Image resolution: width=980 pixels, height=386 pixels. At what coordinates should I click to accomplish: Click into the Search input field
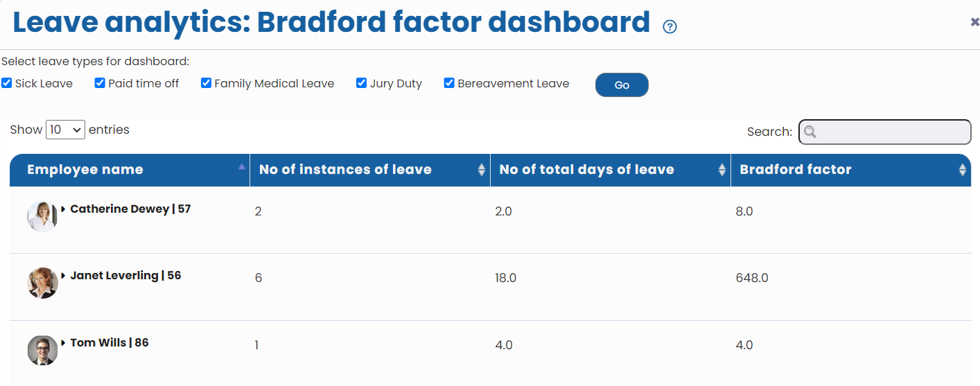click(891, 132)
